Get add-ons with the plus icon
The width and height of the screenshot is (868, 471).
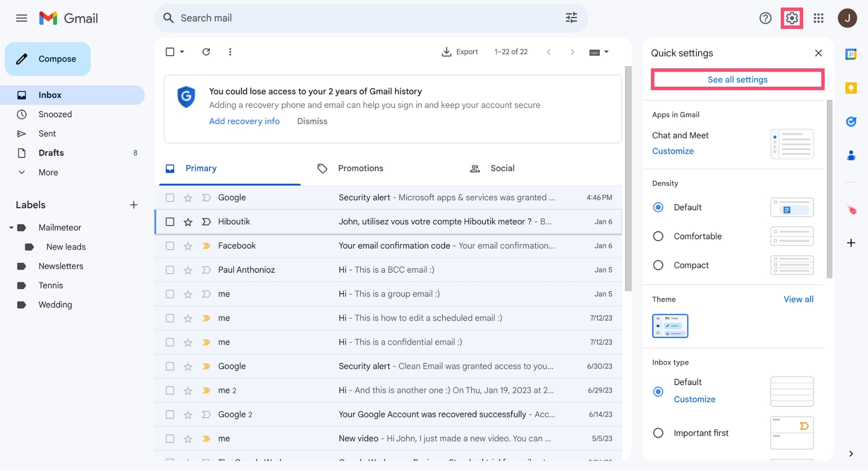coord(851,243)
